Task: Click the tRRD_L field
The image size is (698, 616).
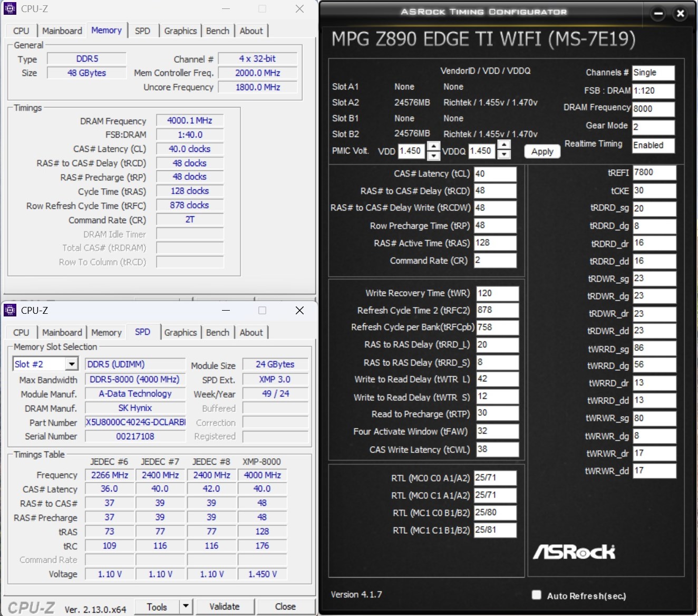Action: [498, 345]
